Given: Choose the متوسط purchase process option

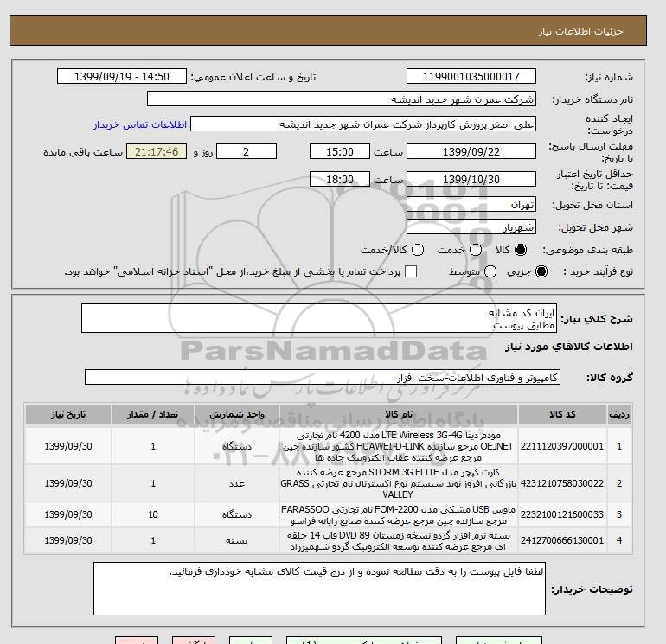Looking at the screenshot, I should [x=490, y=271].
